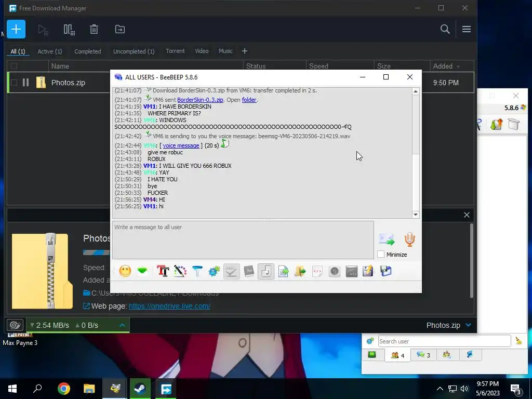This screenshot has width=532, height=399.
Task: Click the dark window screenshot icon
Action: pos(352,271)
